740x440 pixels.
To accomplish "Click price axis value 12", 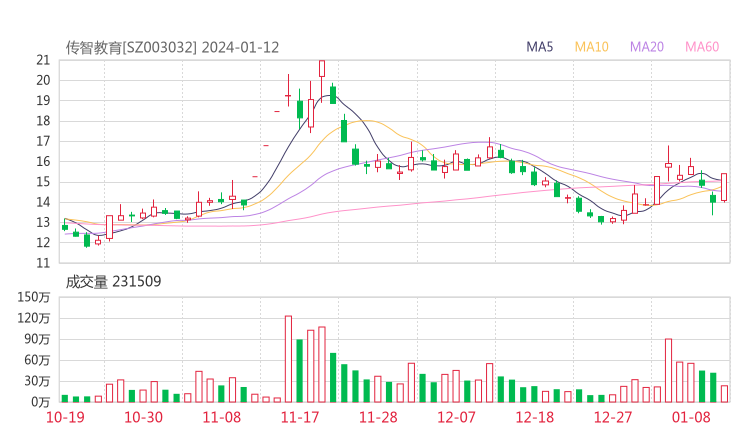I will pos(43,243).
